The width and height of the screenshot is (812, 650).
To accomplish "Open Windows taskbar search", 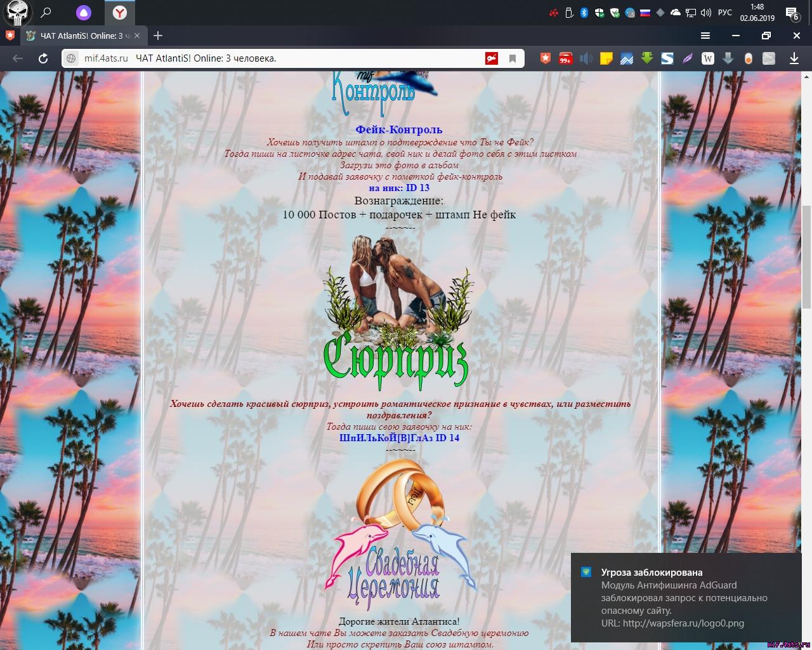I will pyautogui.click(x=46, y=13).
